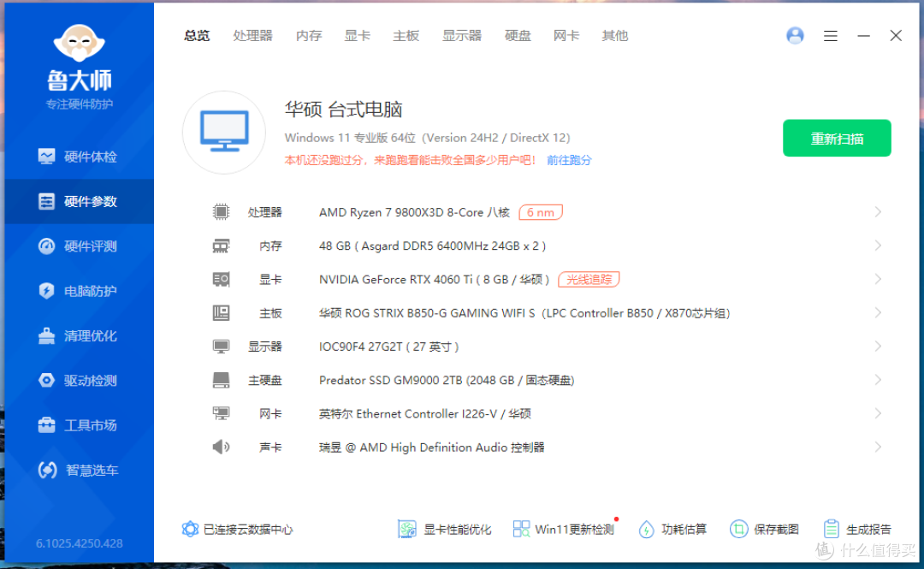
Task: Open 工具市场 in the sidebar
Action: 79,425
